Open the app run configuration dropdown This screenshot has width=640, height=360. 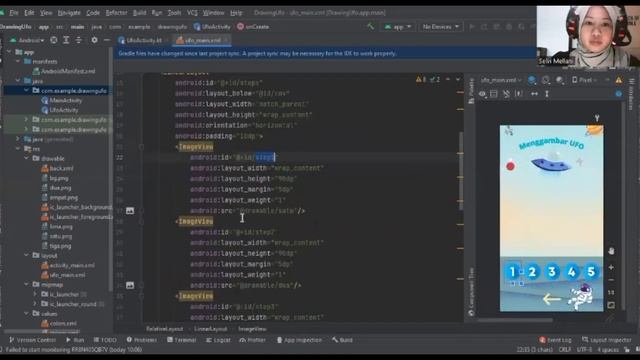pos(397,27)
